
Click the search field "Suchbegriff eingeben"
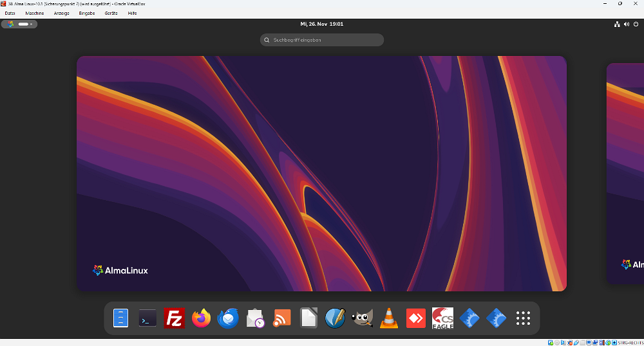click(x=322, y=40)
